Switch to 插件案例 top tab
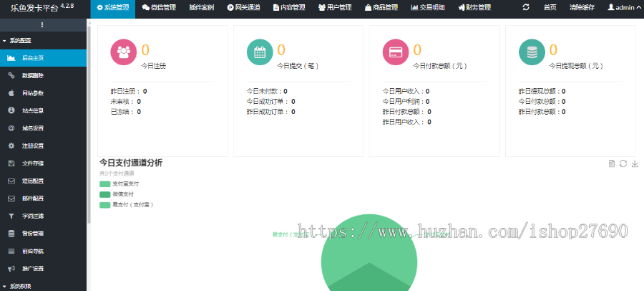This screenshot has height=291, width=644. click(201, 7)
